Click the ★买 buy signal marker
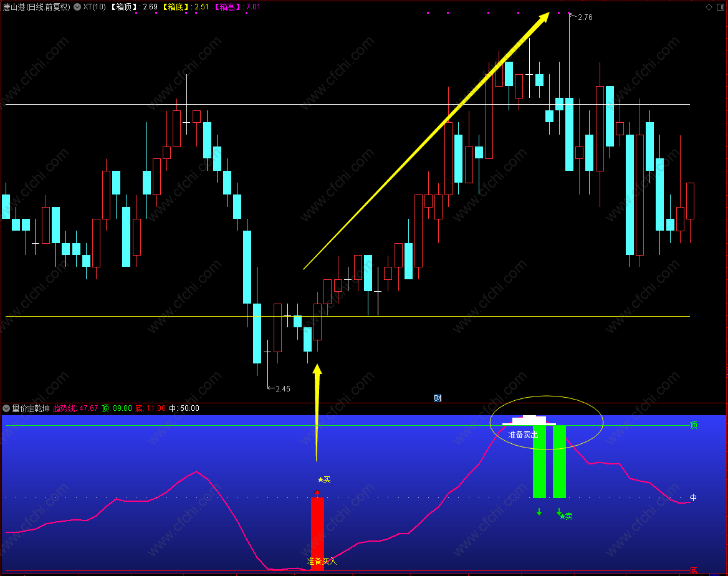This screenshot has width=728, height=576. [324, 479]
